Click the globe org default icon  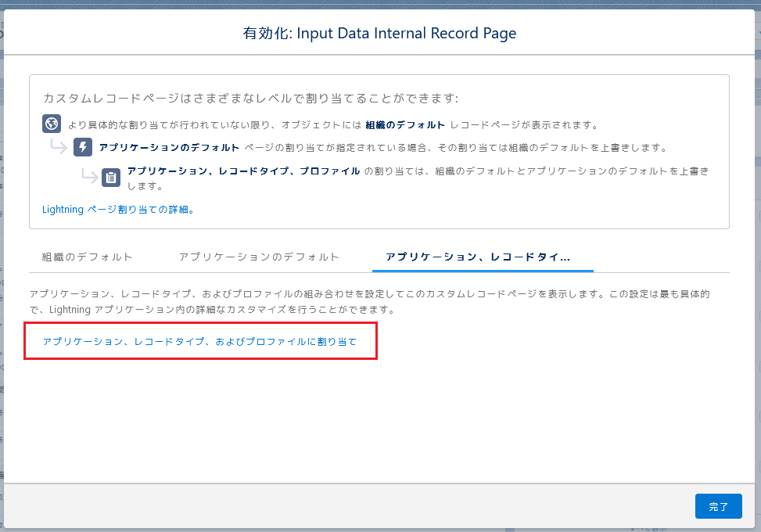pos(52,124)
